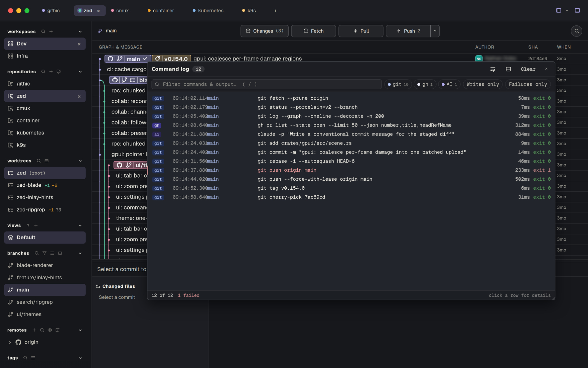This screenshot has height=368, width=588.
Task: Search the tags section
Action: pyautogui.click(x=25, y=358)
